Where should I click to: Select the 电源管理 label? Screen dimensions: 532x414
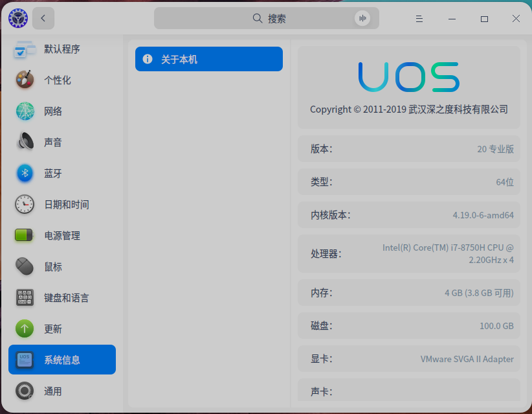tap(62, 236)
